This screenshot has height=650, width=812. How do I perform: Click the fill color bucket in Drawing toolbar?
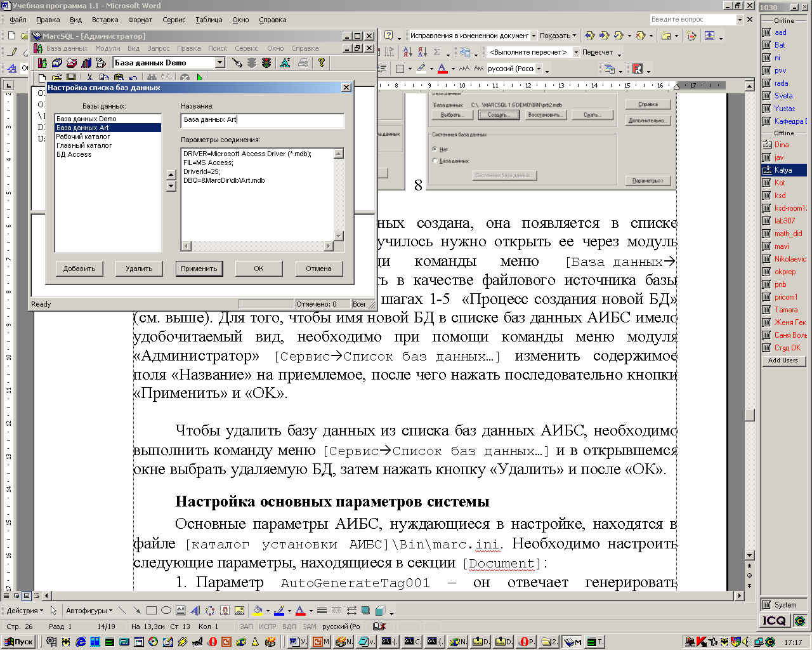click(257, 611)
